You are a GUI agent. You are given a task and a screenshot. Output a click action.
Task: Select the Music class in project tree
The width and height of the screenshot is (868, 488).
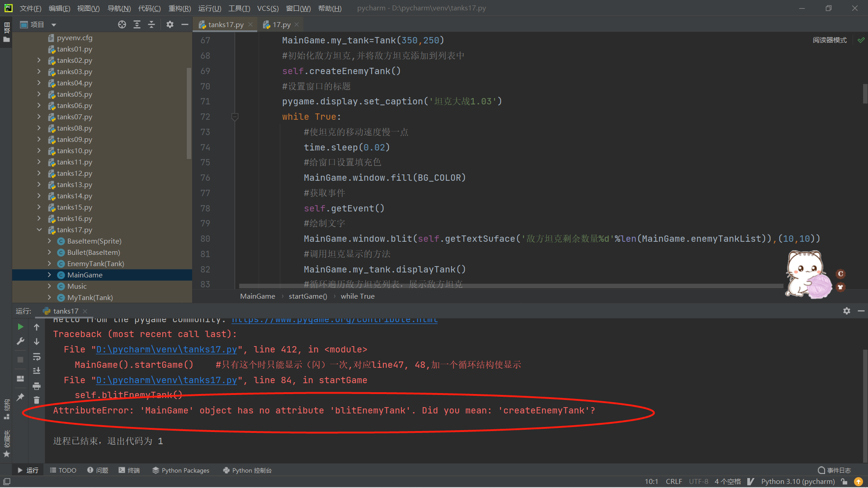[x=77, y=286]
